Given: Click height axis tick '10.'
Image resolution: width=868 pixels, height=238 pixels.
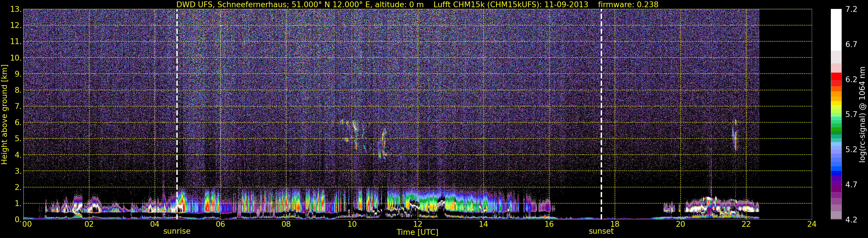Looking at the screenshot, I should tap(16, 58).
